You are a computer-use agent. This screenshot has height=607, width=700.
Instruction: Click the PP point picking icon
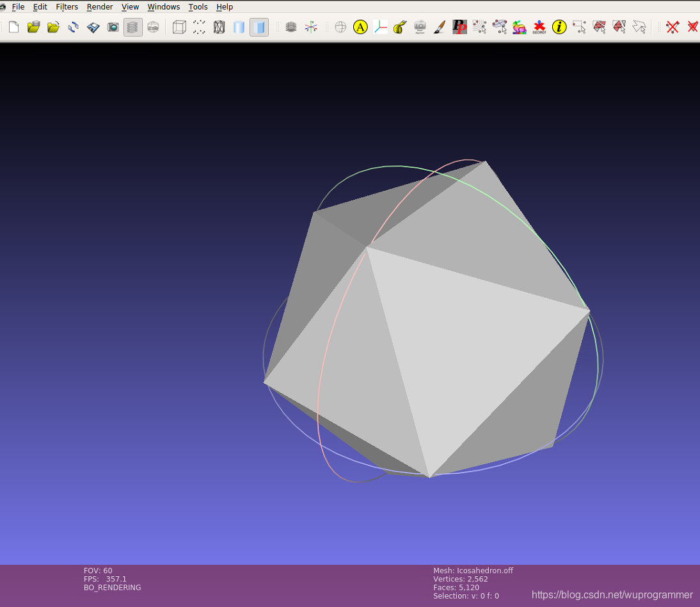click(x=459, y=28)
